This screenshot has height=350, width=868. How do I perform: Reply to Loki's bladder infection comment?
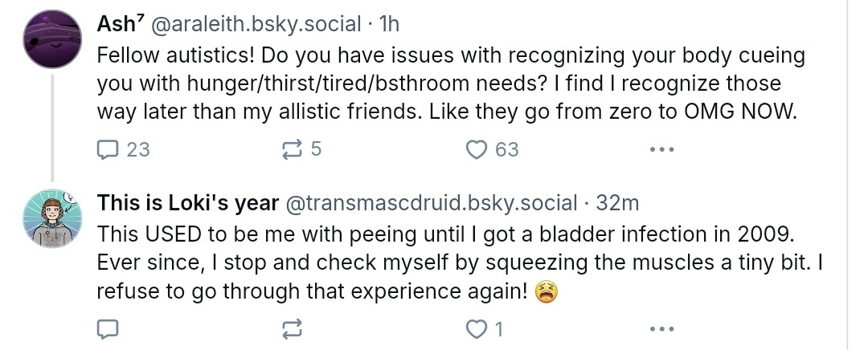[x=108, y=328]
